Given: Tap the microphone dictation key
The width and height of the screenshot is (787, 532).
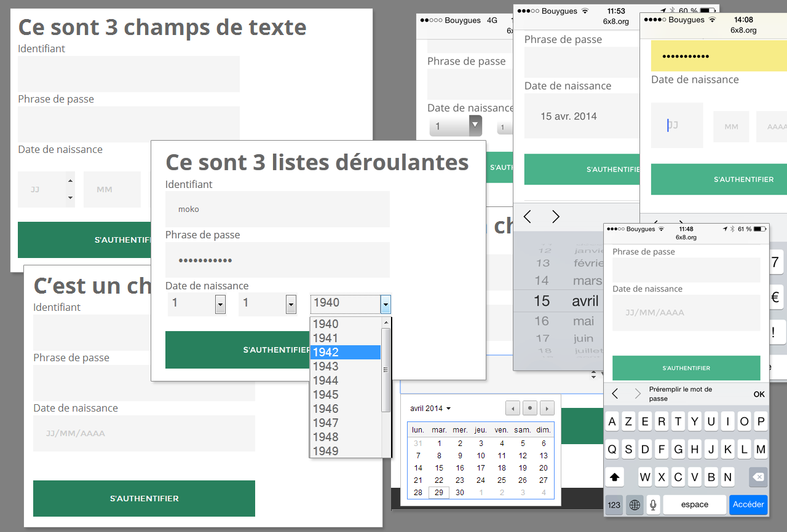Looking at the screenshot, I should (x=653, y=505).
